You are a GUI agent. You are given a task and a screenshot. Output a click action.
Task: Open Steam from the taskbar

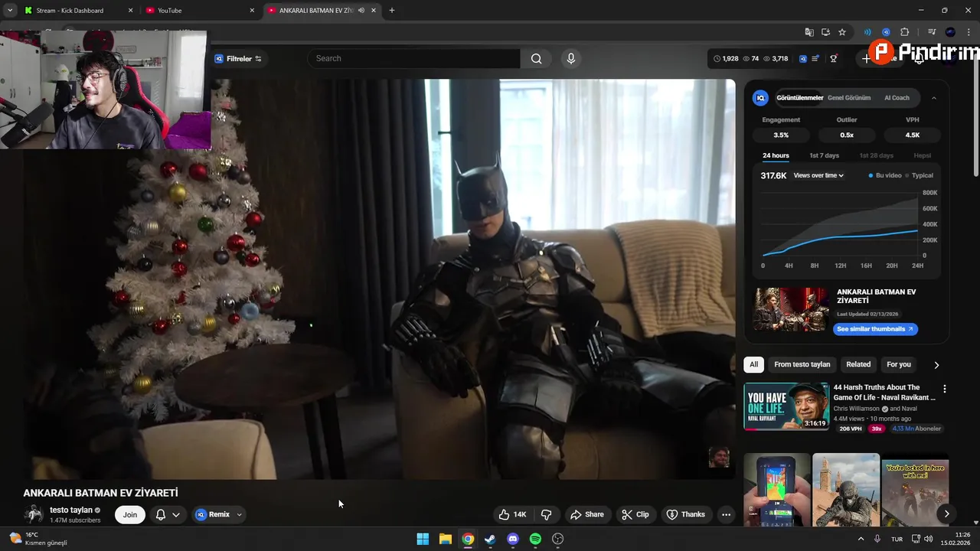click(490, 539)
